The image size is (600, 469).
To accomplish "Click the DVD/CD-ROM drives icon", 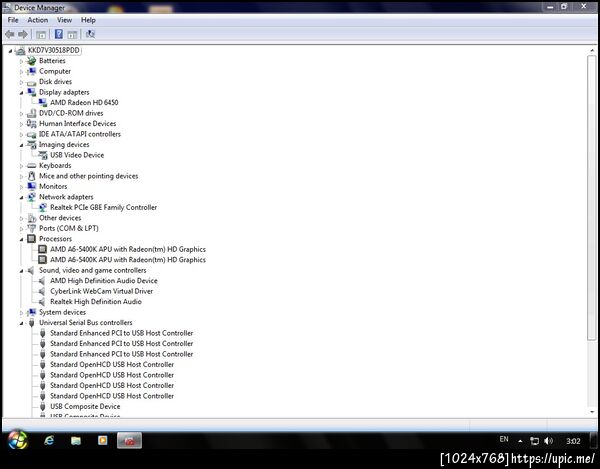I will [x=32, y=113].
